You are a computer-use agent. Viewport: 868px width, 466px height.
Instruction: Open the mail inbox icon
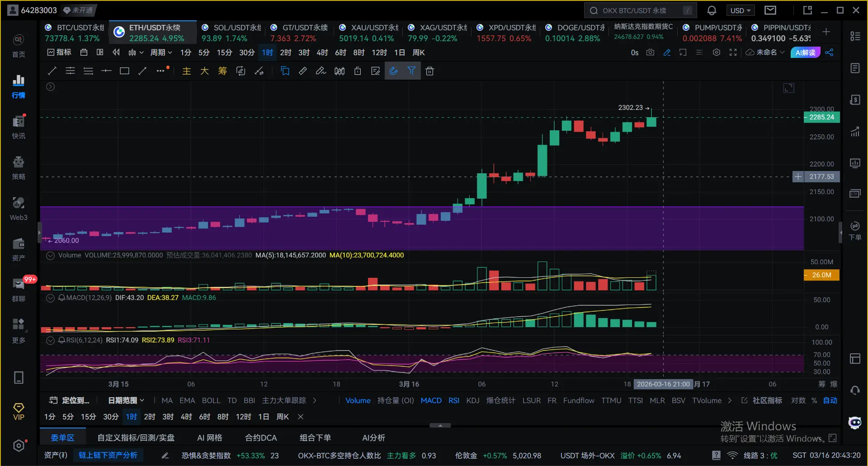(770, 10)
